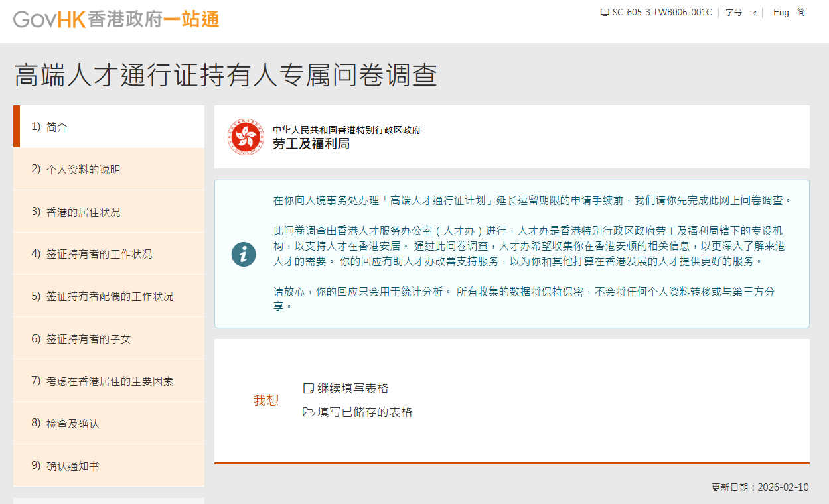Go to step 6 签证持有者的子女

click(x=108, y=338)
